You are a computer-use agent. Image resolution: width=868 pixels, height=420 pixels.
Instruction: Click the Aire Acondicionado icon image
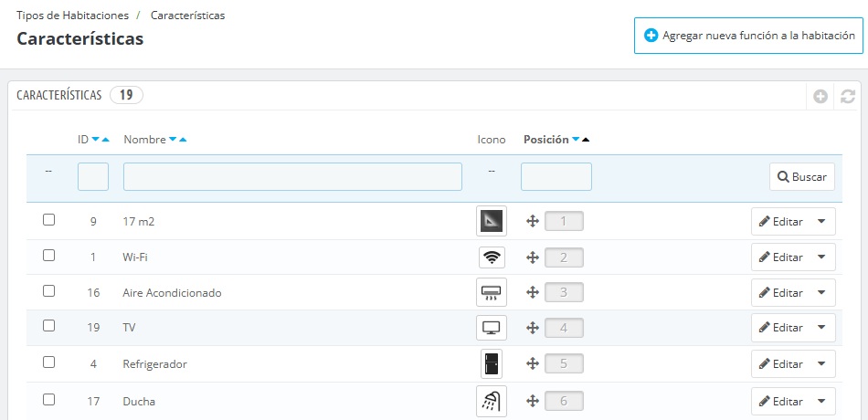click(492, 293)
